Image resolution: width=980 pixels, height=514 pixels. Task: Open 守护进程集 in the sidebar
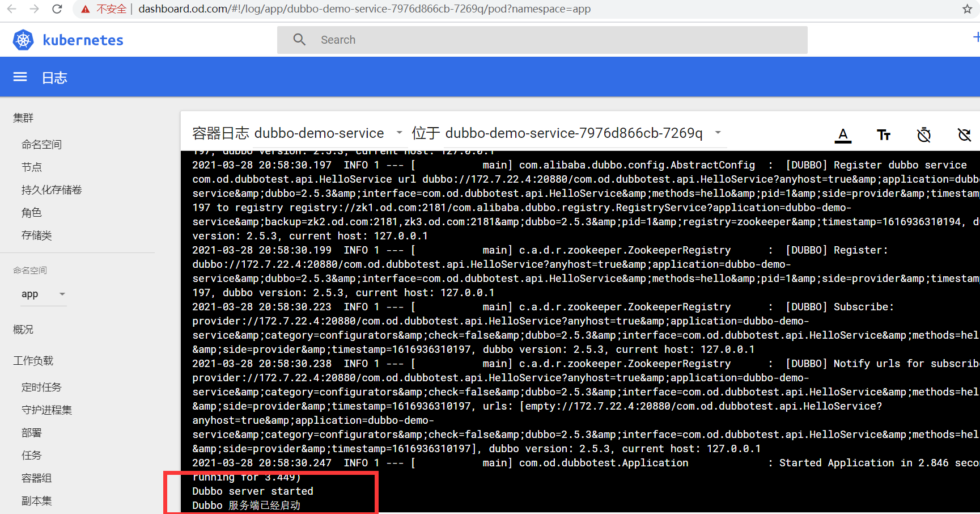[46, 410]
